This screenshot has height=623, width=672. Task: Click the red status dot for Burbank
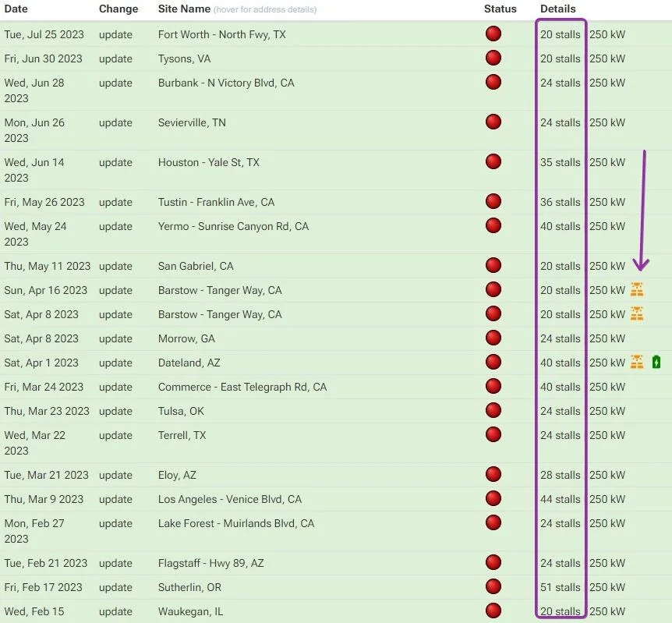pyautogui.click(x=493, y=83)
